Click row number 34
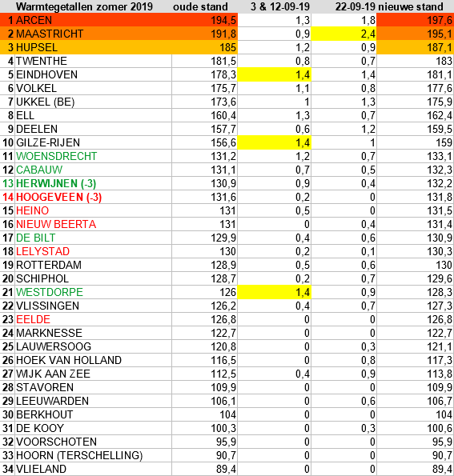This screenshot has width=454, height=476. coord(7,469)
